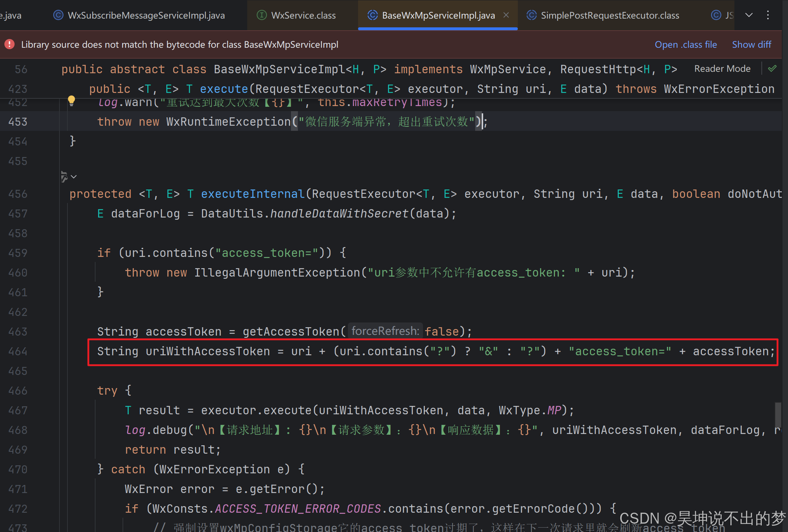This screenshot has height=532, width=788.
Task: Click WxErrorException in the throws clause
Action: coord(719,89)
